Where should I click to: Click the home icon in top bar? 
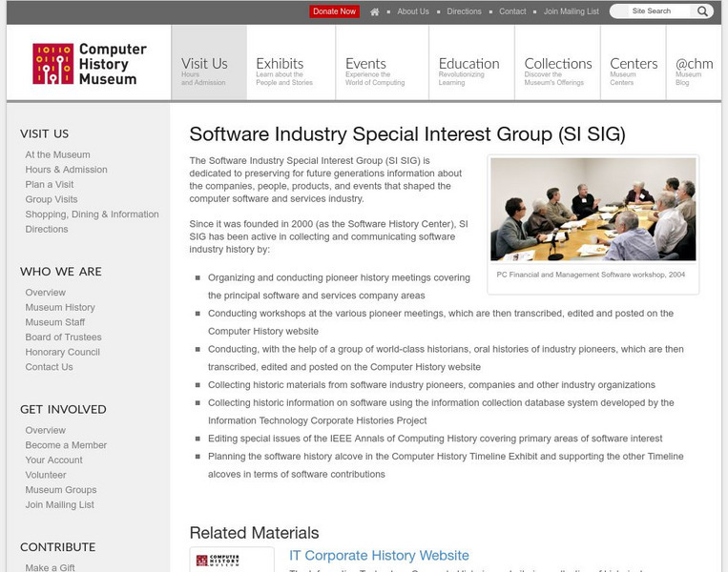pos(374,12)
